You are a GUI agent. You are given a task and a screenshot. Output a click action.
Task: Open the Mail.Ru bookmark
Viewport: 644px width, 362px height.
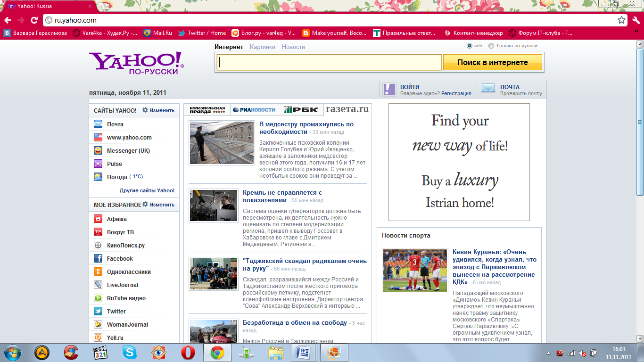(x=157, y=33)
